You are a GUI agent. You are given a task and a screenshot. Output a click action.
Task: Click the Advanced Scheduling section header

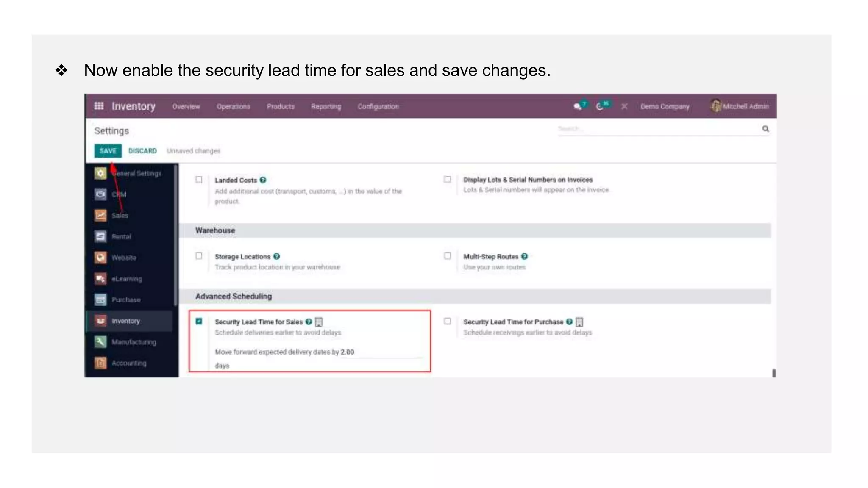(475, 296)
